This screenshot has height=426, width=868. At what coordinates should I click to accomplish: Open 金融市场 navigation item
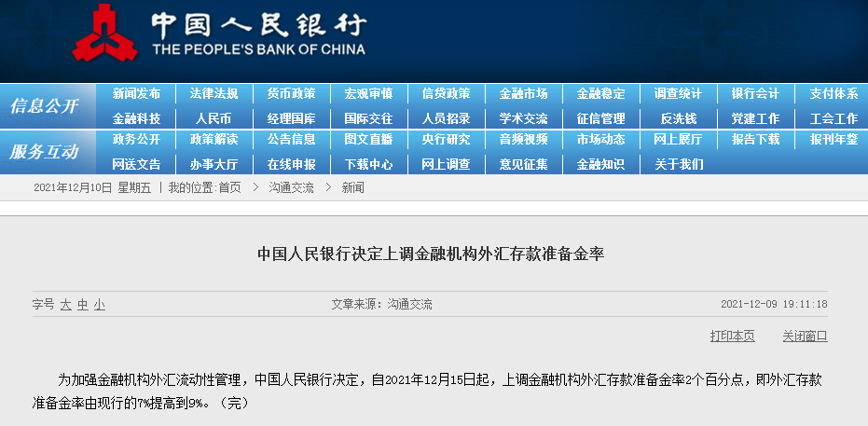523,94
